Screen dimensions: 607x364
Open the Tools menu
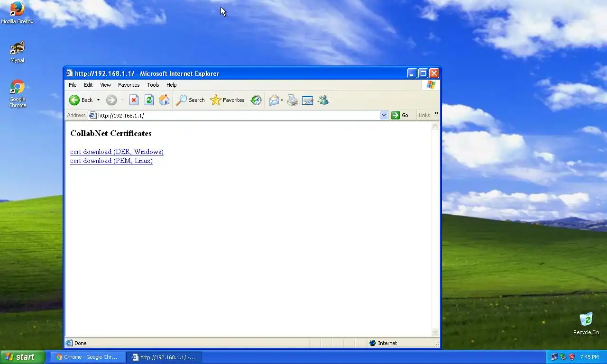click(153, 85)
